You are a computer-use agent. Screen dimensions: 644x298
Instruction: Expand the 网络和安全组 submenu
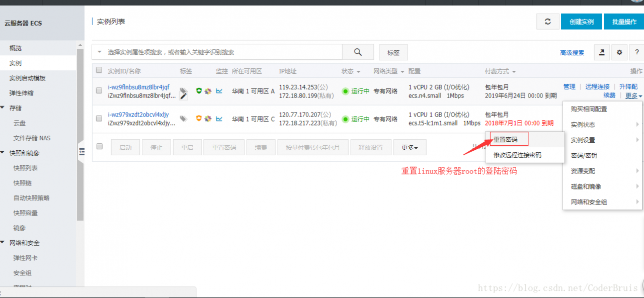tap(602, 202)
